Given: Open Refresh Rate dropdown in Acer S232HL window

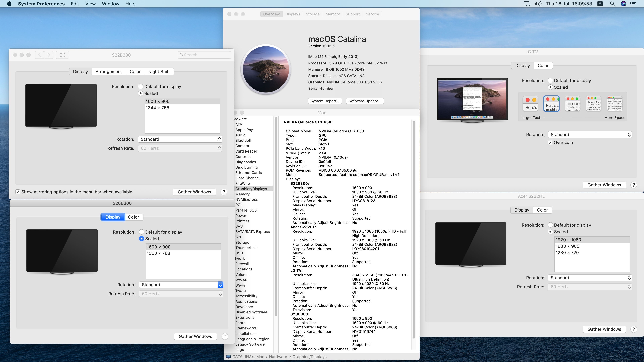Looking at the screenshot, I should 590,287.
